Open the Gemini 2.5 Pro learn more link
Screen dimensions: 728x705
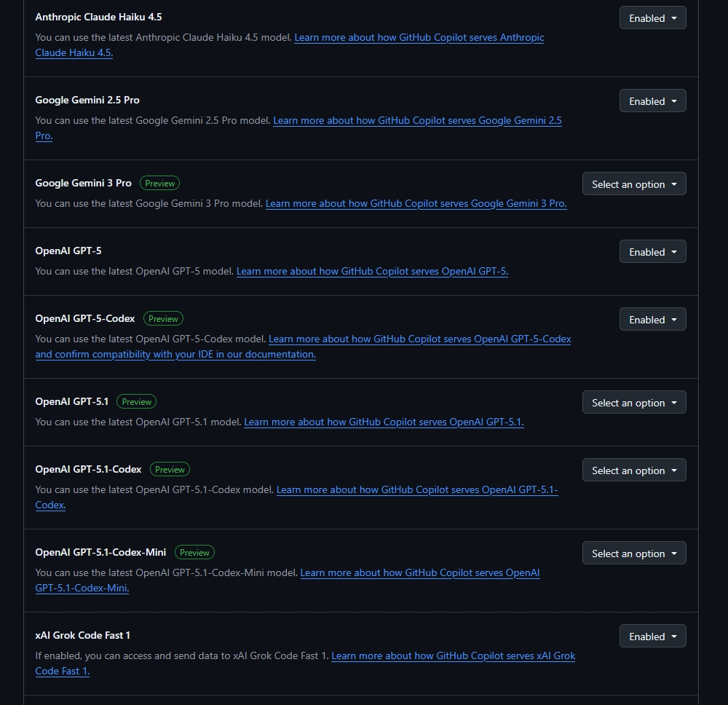[x=417, y=121]
